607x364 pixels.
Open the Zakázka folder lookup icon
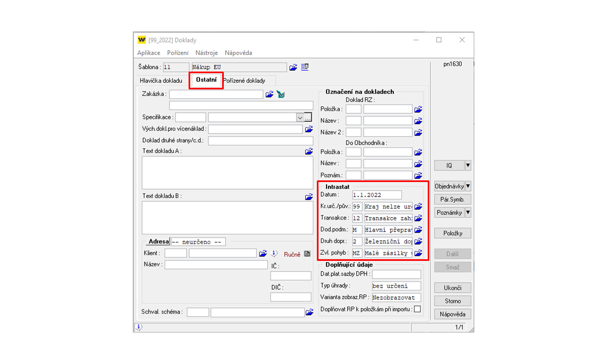point(270,94)
